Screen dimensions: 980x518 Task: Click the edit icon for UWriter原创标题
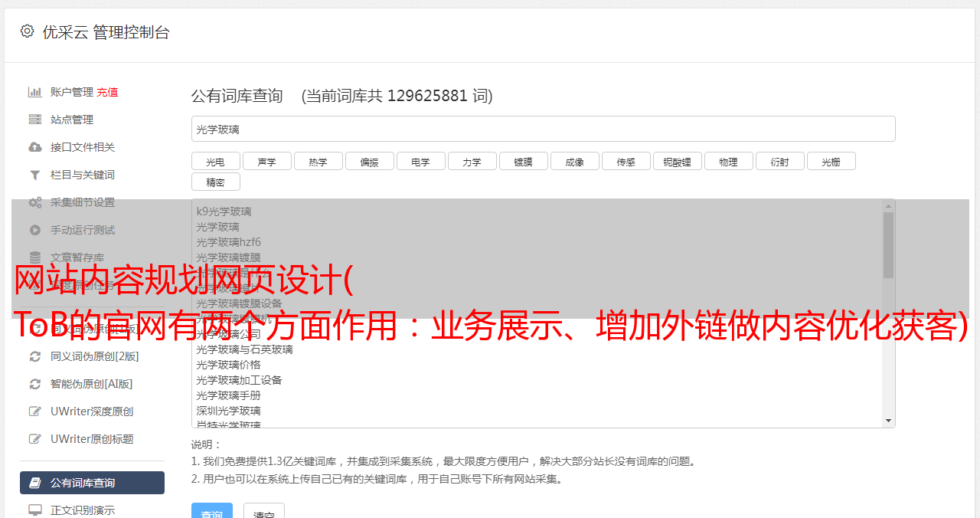[x=35, y=439]
